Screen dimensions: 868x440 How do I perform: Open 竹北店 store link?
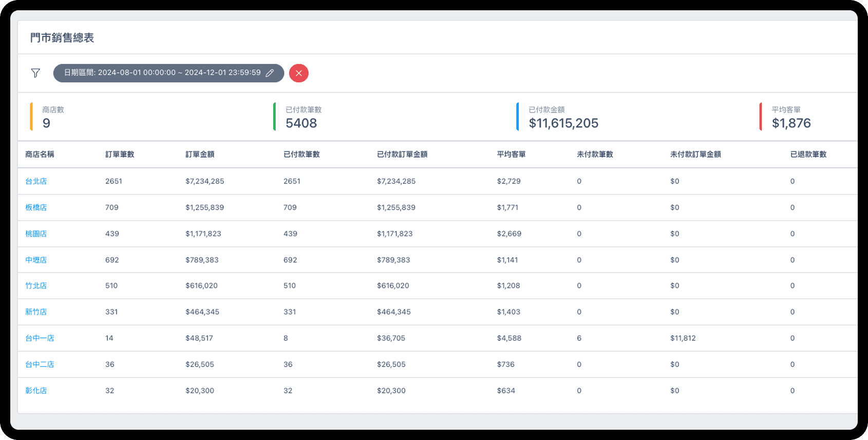point(36,285)
